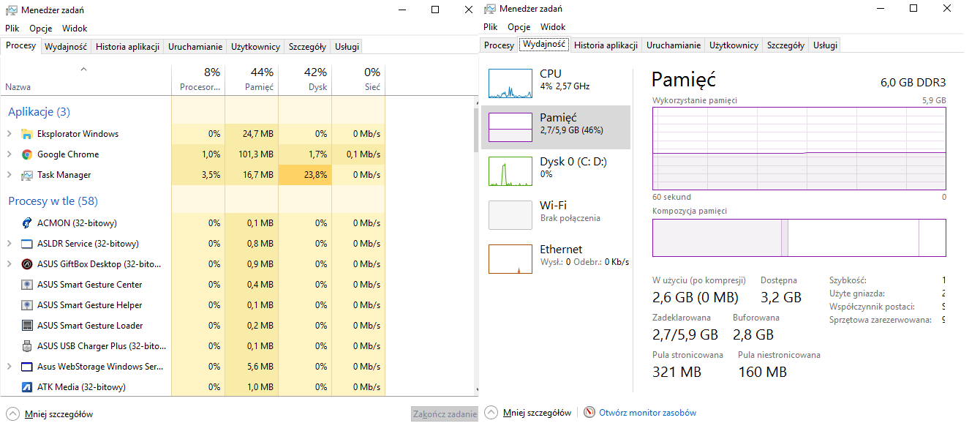Image resolution: width=980 pixels, height=434 pixels.
Task: Click the Kompozycja pamięci composition bar
Action: pos(799,238)
